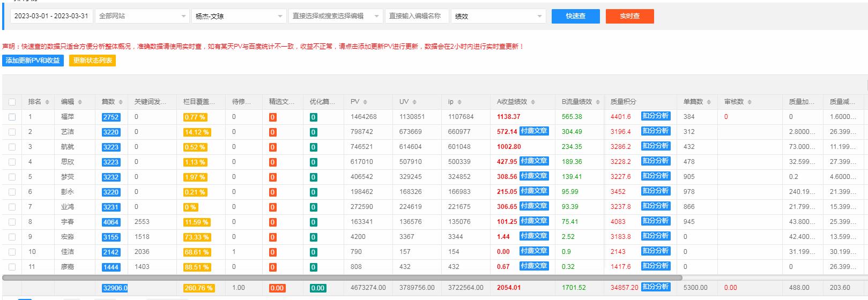Open the 直接选择或搜索选择编辑 dropdown

[x=335, y=16]
